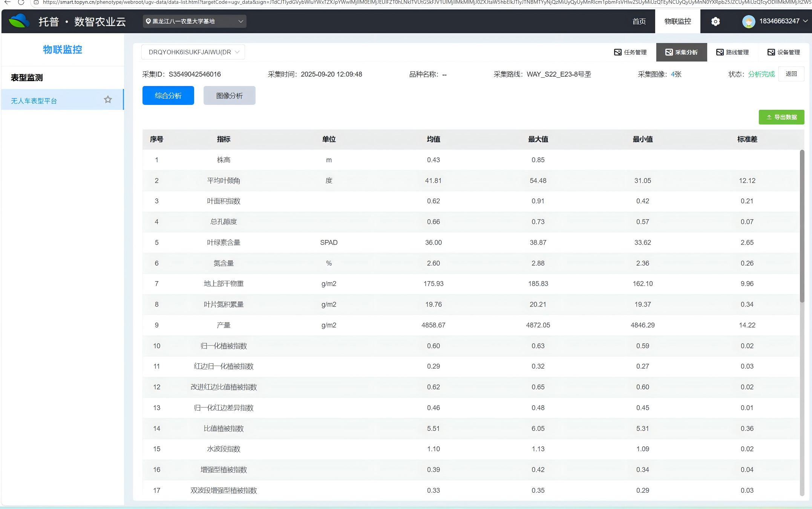Go to the 首页 menu item

pyautogui.click(x=639, y=22)
